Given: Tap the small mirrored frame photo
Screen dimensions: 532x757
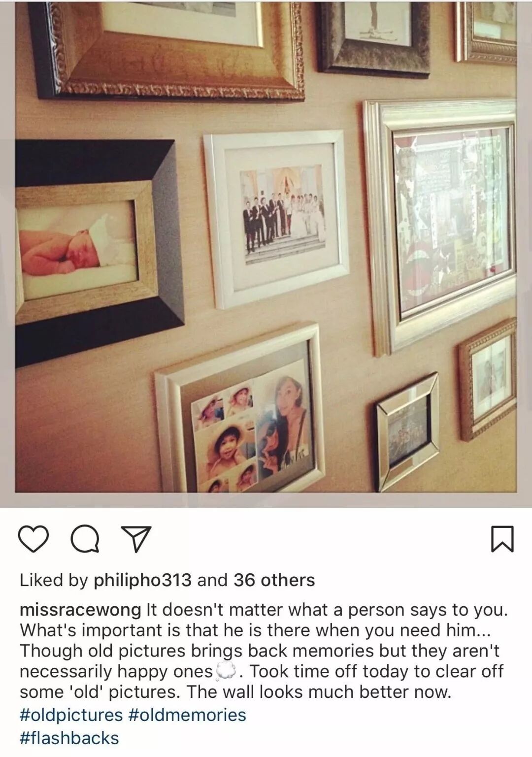Looking at the screenshot, I should pyautogui.click(x=408, y=432).
